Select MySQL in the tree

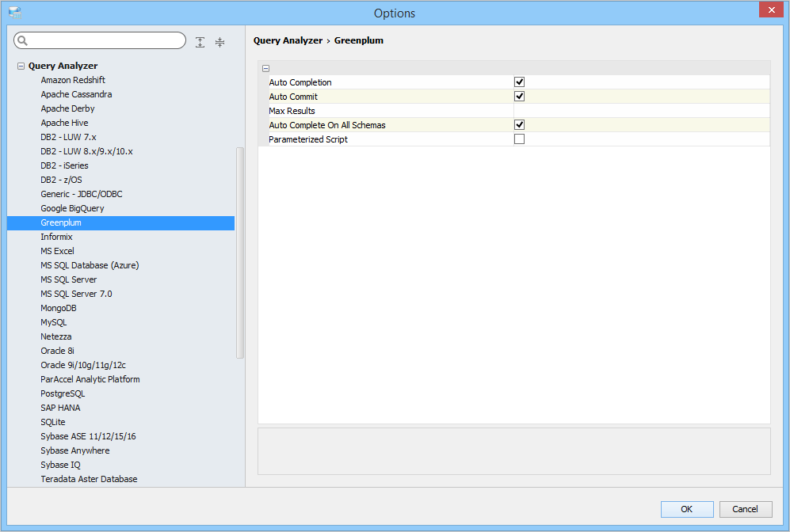coord(53,322)
